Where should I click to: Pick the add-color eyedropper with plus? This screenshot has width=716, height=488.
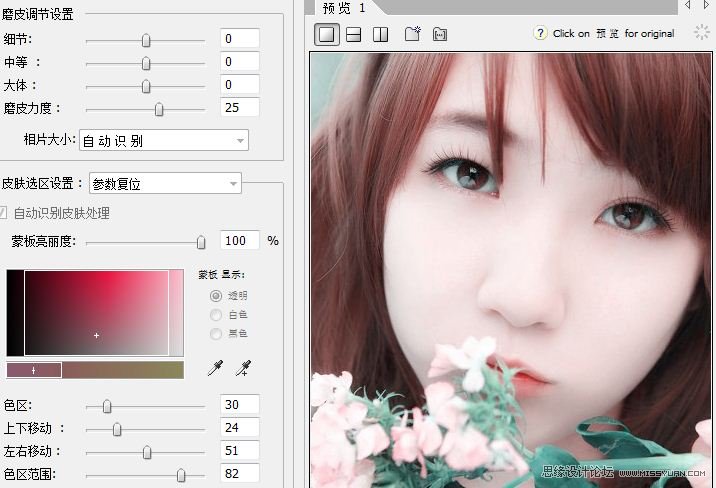(x=243, y=368)
